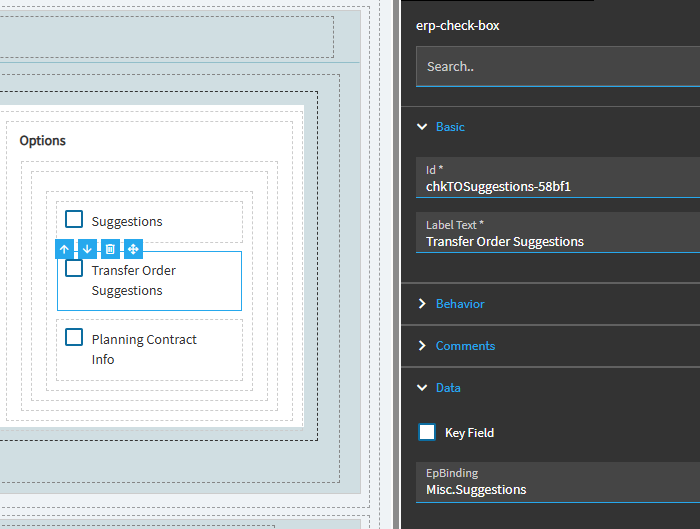Move selected checkbox down with arrow icon
This screenshot has width=700, height=529.
[87, 249]
